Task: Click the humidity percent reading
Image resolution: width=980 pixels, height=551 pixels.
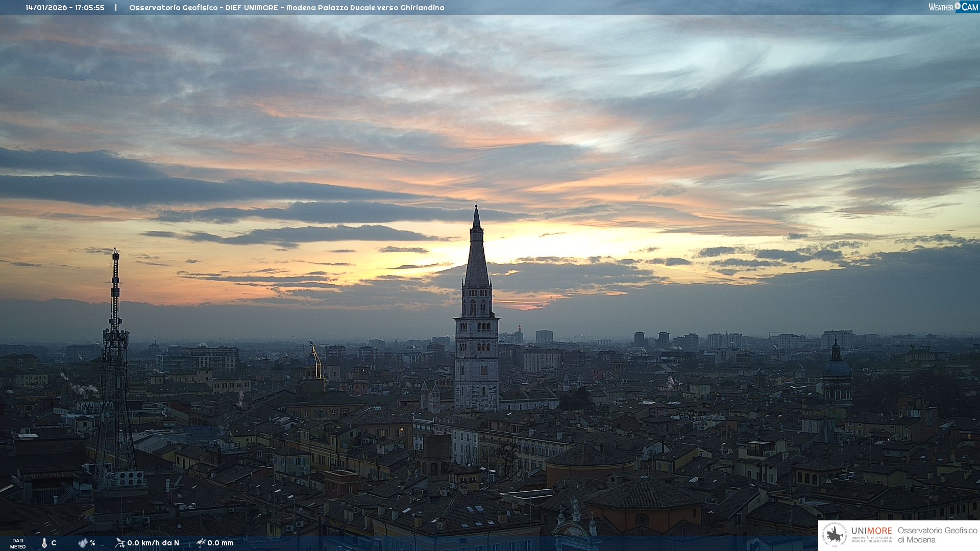Action: click(x=92, y=543)
